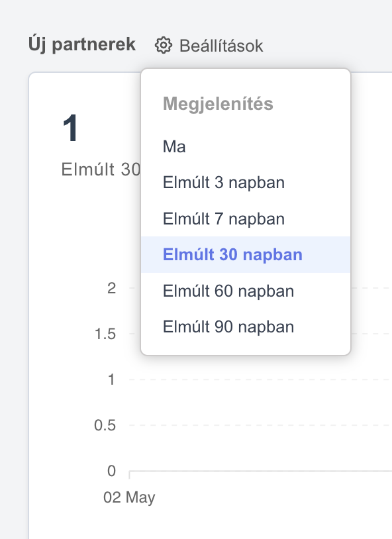Click the large partner count number 1
The width and height of the screenshot is (392, 539).
click(70, 128)
